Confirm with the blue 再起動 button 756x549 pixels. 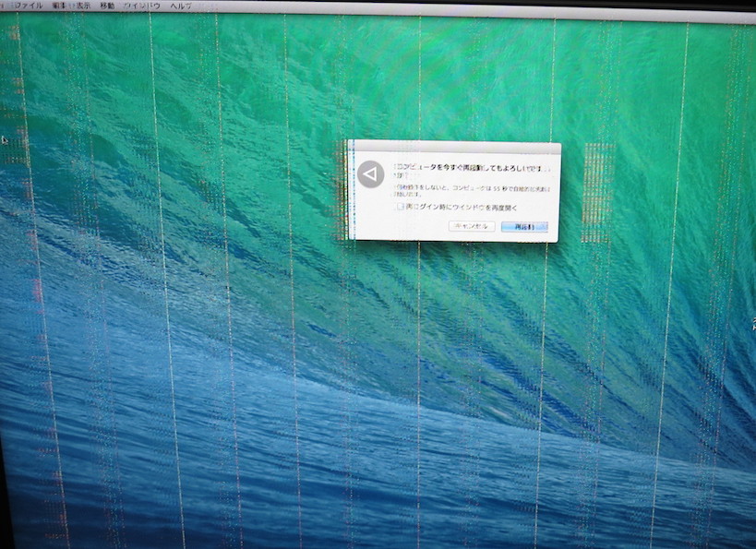(524, 226)
